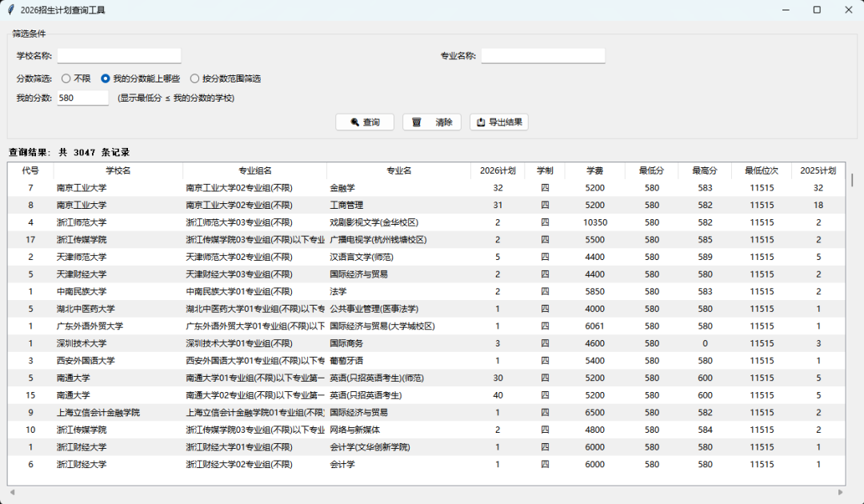Select the 汉语言文学(师范) row
Viewport: 864px width, 504px height.
[426, 257]
